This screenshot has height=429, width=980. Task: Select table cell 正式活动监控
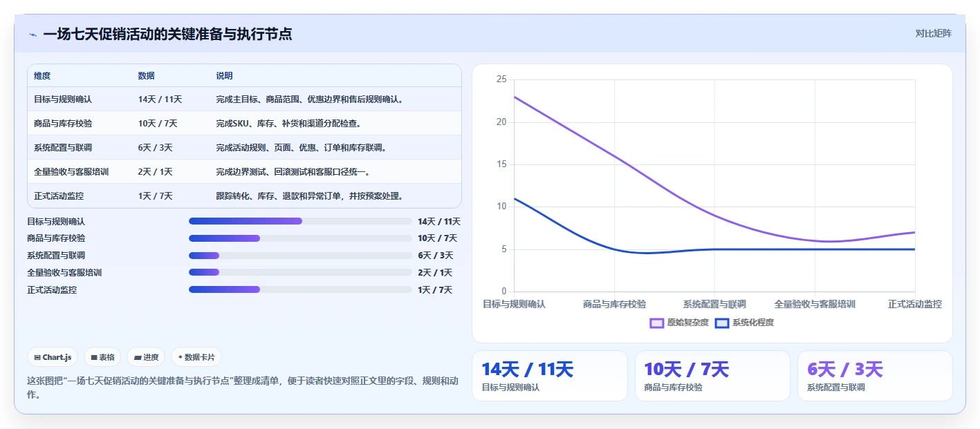coord(59,196)
